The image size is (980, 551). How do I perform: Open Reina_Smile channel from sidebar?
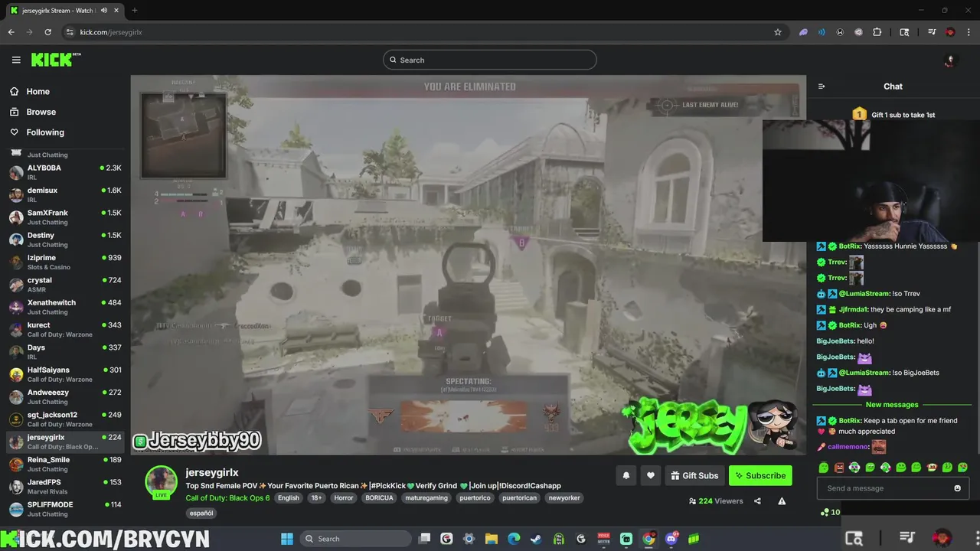(65, 464)
